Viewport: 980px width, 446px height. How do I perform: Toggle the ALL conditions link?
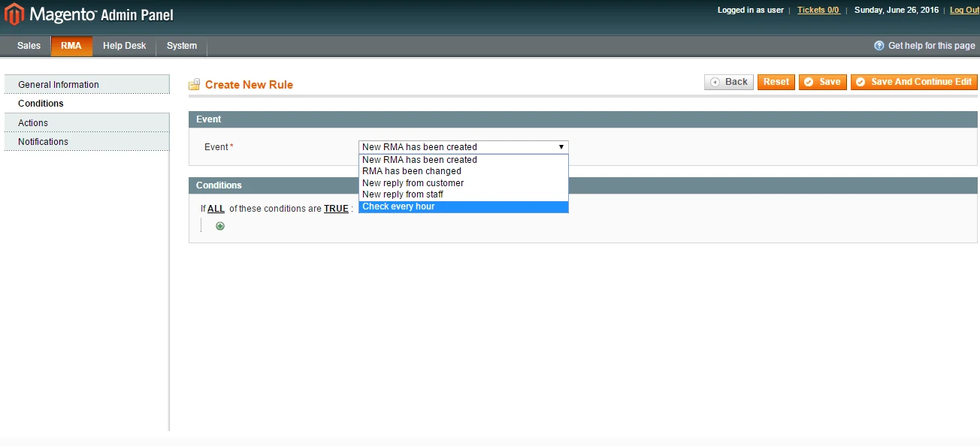point(216,208)
